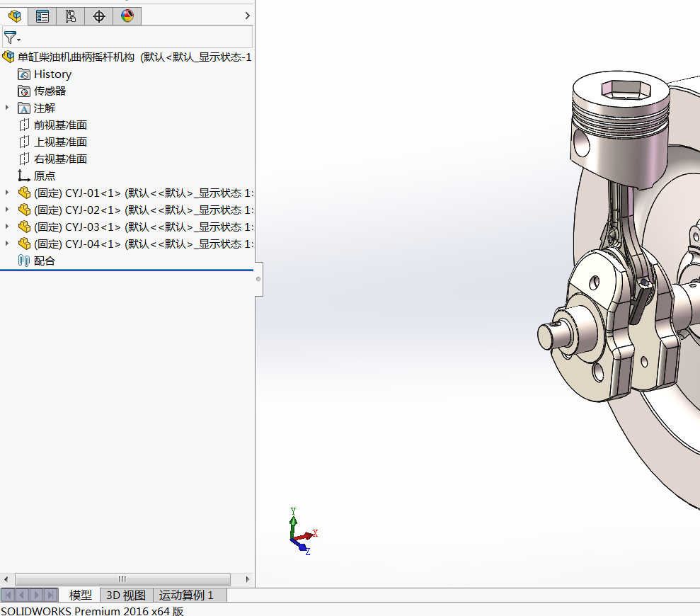Click the 传感器 sensor folder icon
Screen dimensions: 700x616
[x=24, y=91]
